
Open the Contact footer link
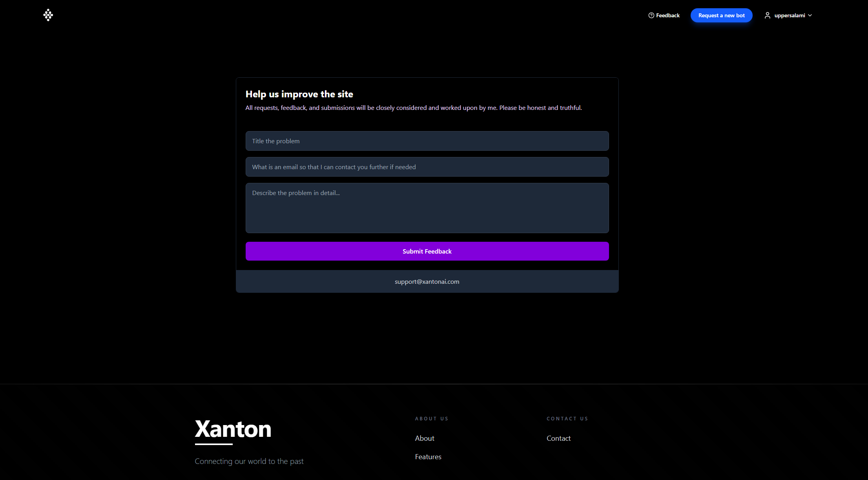[558, 438]
